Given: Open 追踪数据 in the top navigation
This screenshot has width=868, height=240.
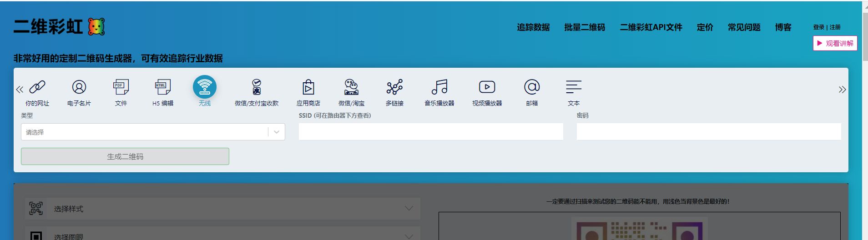Looking at the screenshot, I should click(533, 27).
